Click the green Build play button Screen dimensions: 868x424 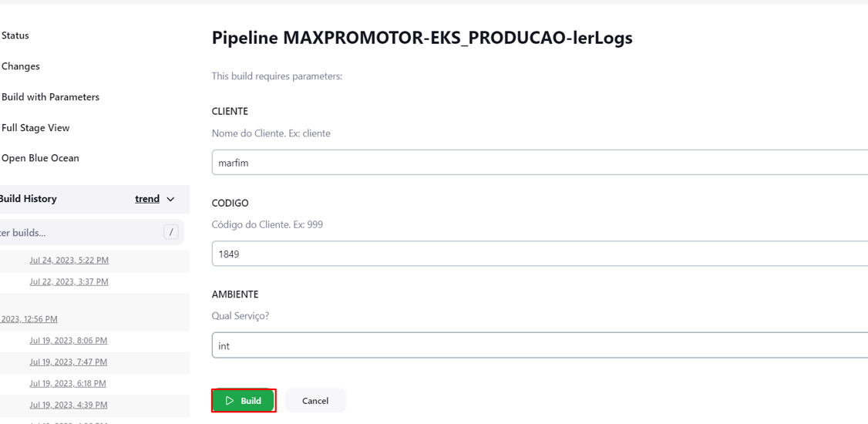click(x=244, y=401)
